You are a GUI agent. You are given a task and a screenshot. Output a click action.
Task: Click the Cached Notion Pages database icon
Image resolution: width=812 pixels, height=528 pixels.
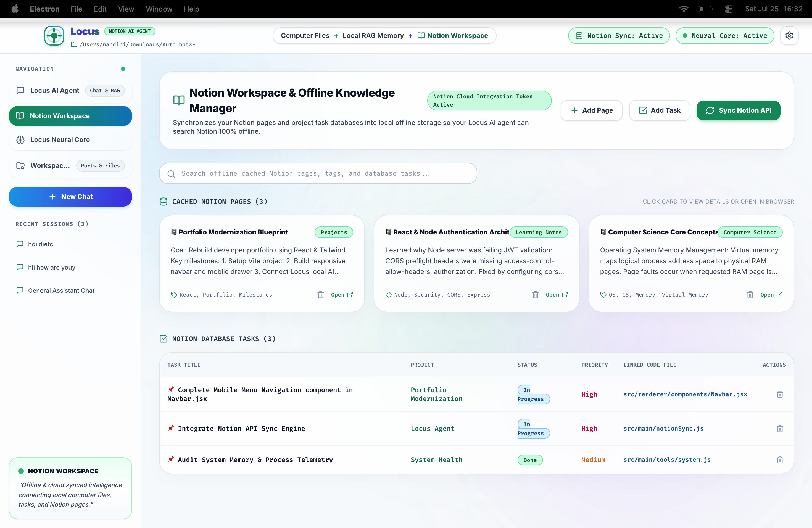(x=164, y=202)
